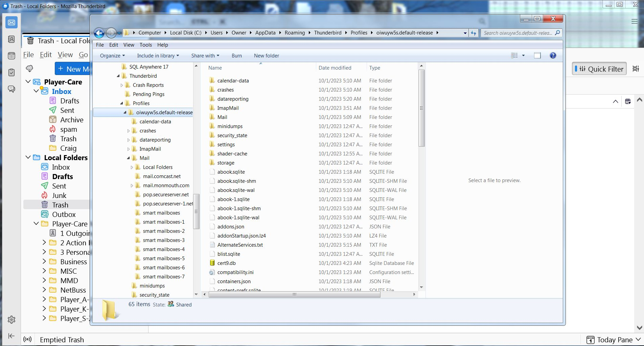Toggle the Explorer preview pane button
644x346 pixels.
point(537,55)
